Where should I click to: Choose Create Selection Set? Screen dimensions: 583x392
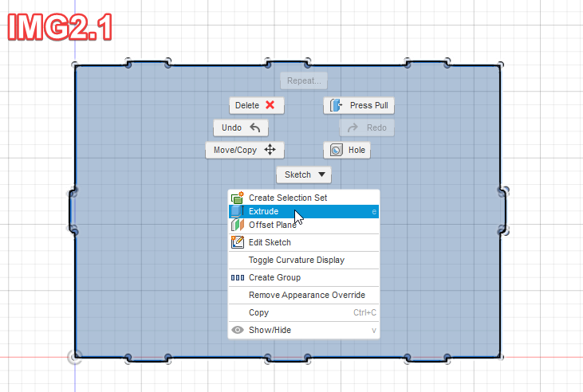(304, 198)
